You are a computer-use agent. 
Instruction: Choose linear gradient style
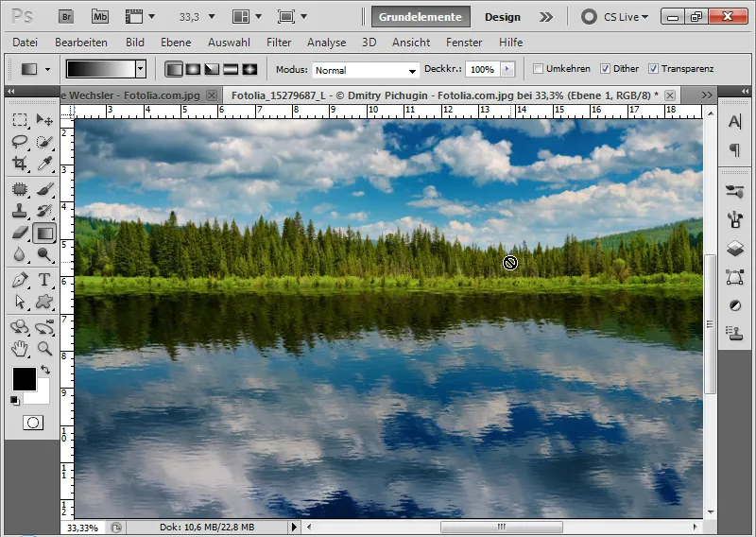174,69
